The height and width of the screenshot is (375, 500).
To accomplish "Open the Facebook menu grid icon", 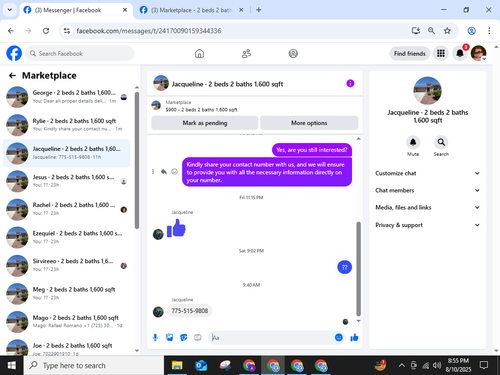I will tap(441, 53).
